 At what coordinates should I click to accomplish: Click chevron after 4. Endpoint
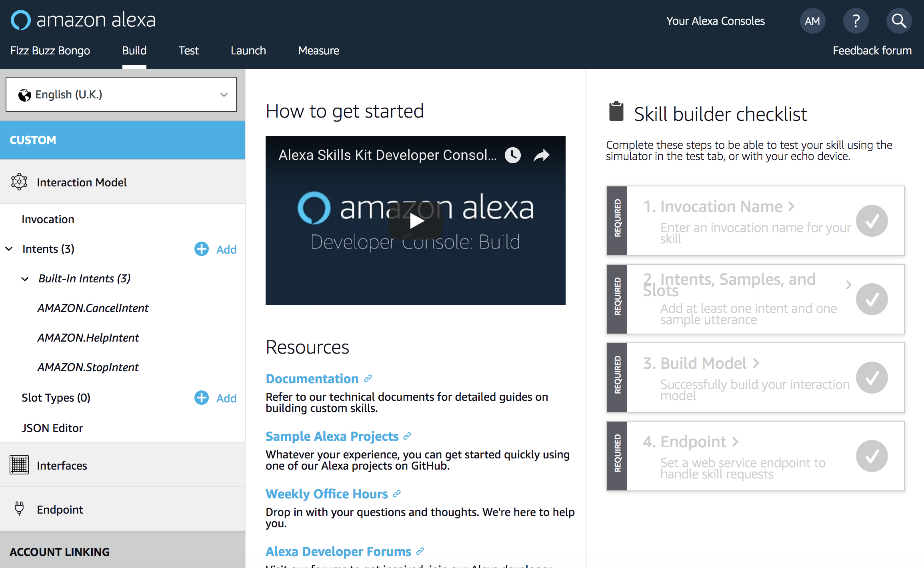point(735,442)
